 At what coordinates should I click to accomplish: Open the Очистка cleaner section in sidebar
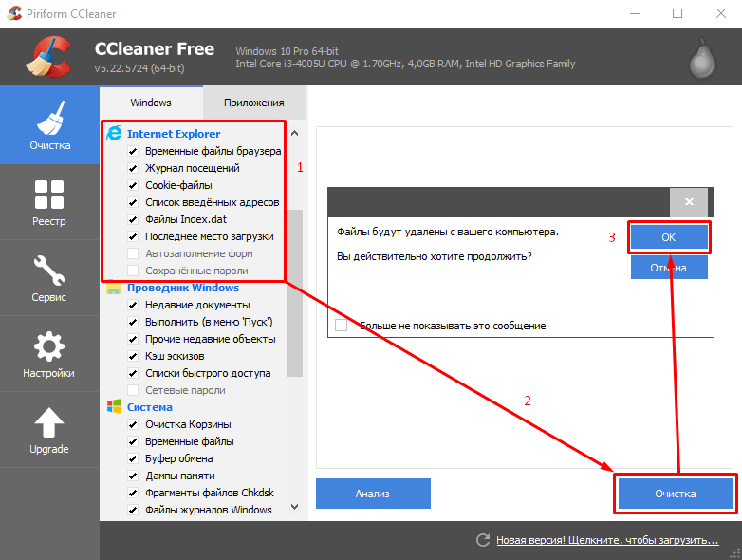49,125
